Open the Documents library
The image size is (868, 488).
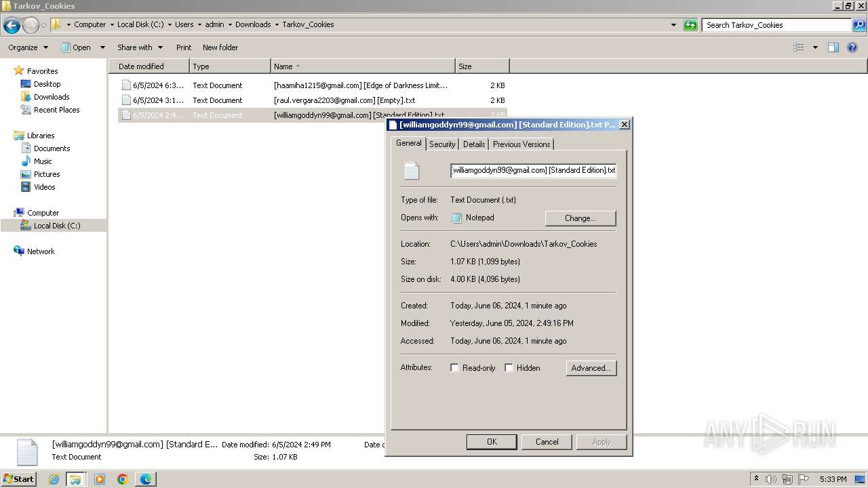point(52,148)
